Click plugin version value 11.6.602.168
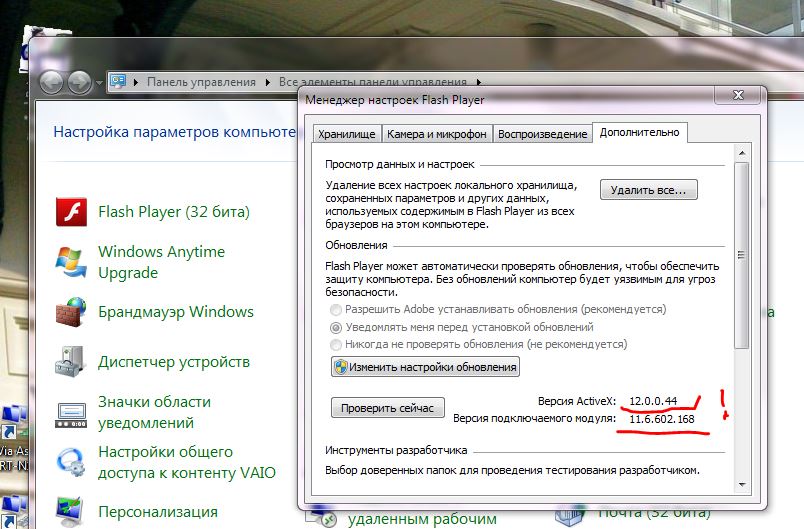The height and width of the screenshot is (529, 804). [661, 419]
